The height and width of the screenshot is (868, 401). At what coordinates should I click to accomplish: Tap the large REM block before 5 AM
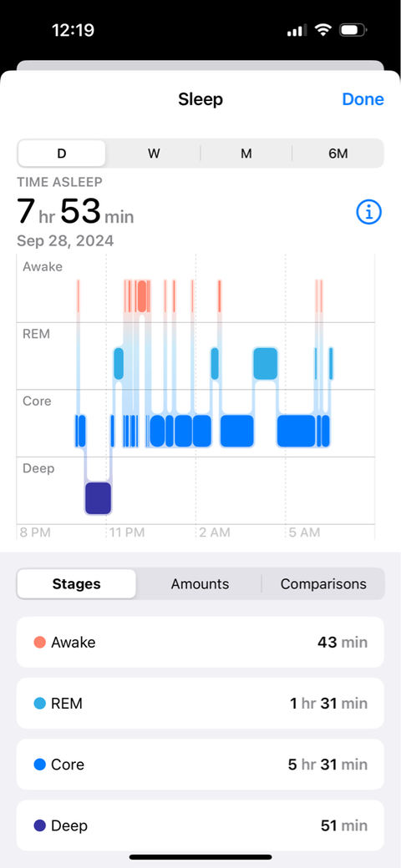266,364
